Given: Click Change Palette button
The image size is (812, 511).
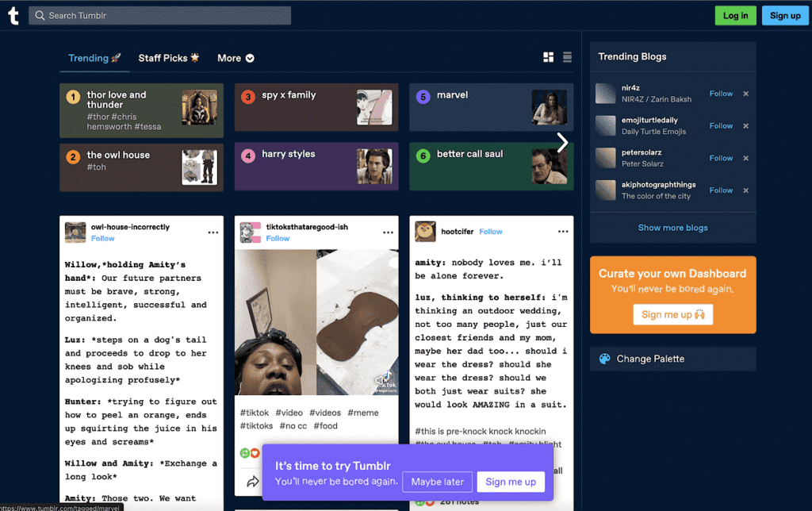Looking at the screenshot, I should coord(672,359).
